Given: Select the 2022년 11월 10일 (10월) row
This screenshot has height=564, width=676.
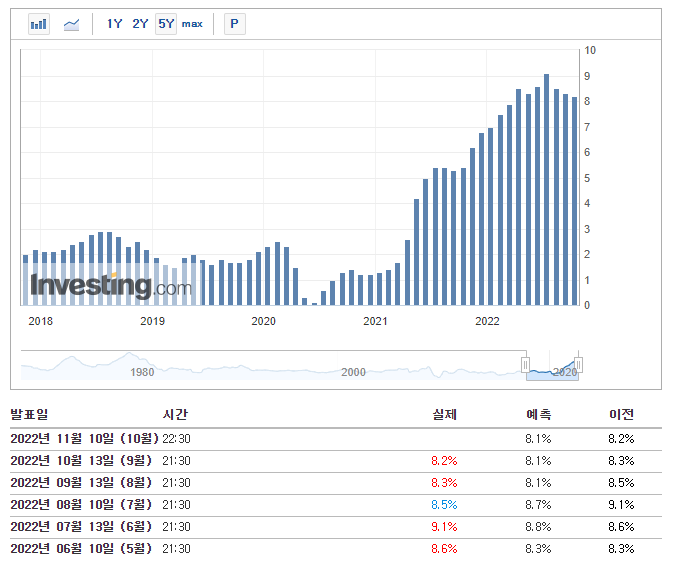Looking at the screenshot, I should tap(84, 438).
